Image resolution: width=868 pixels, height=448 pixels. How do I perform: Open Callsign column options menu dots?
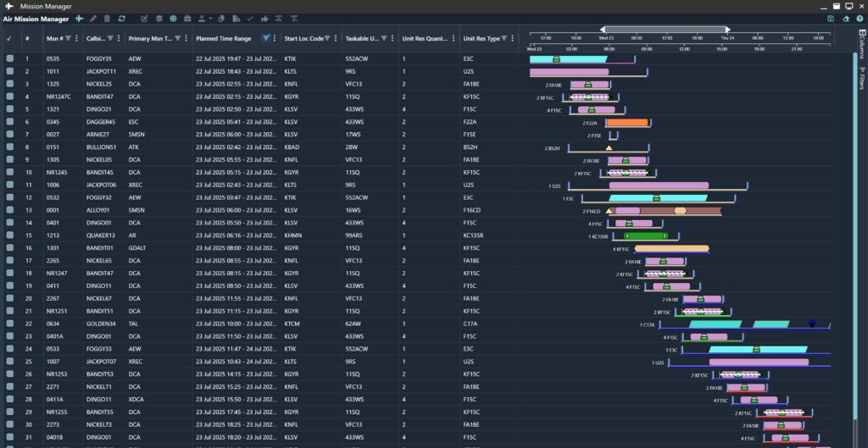coord(119,39)
